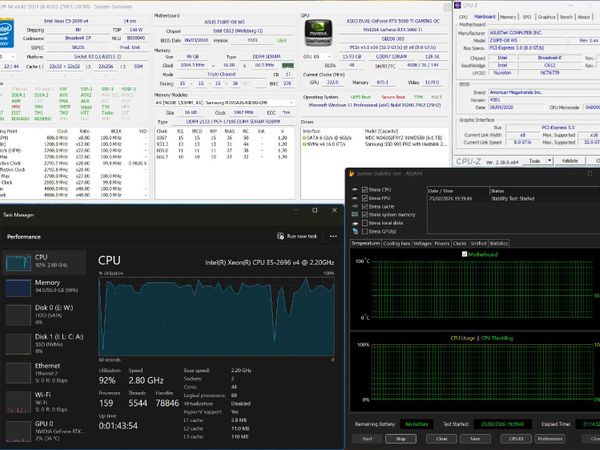This screenshot has width=600, height=450.
Task: Click the Start button in AIDA64
Action: (x=367, y=439)
